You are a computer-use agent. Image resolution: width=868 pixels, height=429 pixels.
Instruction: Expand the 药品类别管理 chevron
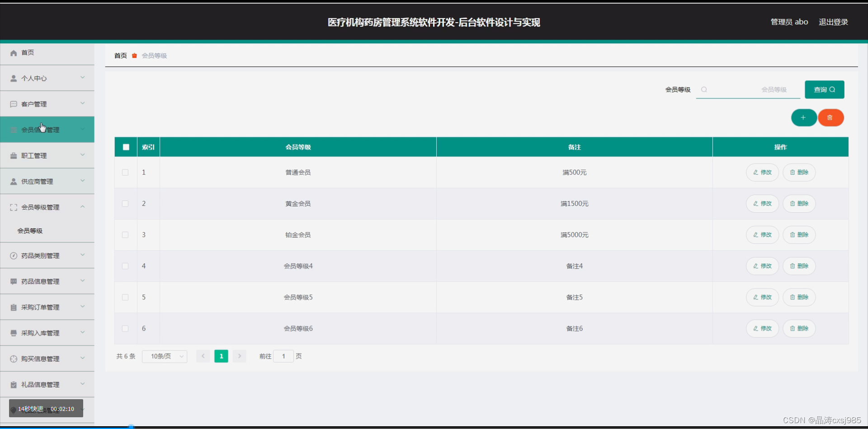pyautogui.click(x=83, y=255)
